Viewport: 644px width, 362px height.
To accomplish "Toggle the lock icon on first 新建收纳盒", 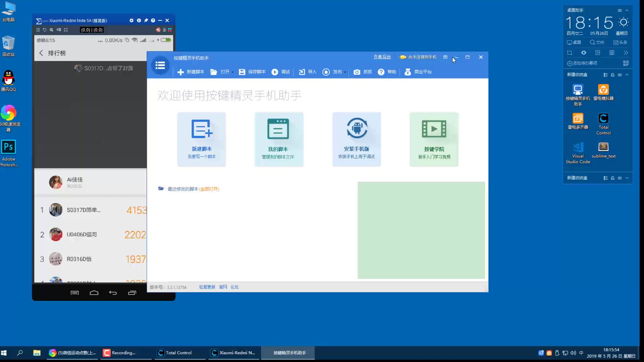I will point(612,75).
